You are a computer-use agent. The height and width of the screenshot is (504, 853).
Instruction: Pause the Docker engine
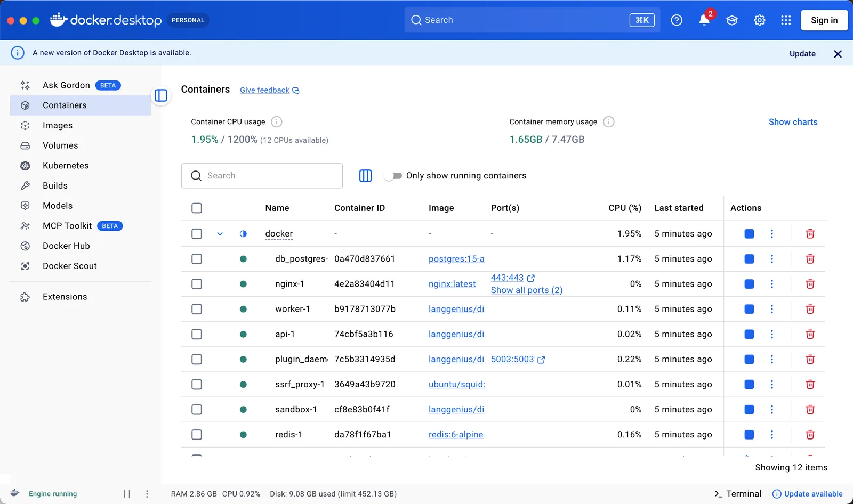127,494
